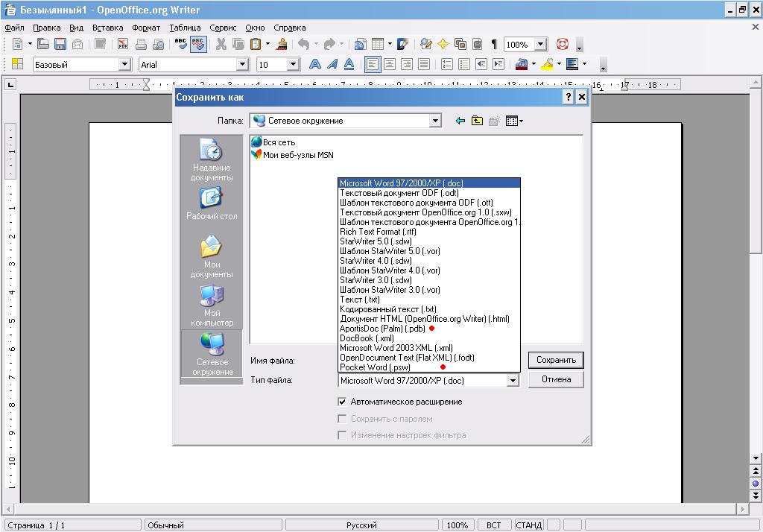
Task: Click the Navigator star icon
Action: 443,44
